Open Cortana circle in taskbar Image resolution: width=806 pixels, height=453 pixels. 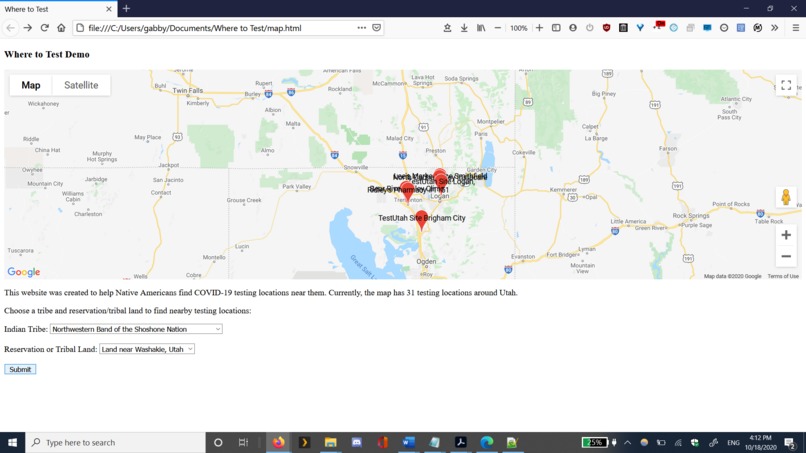pos(218,442)
